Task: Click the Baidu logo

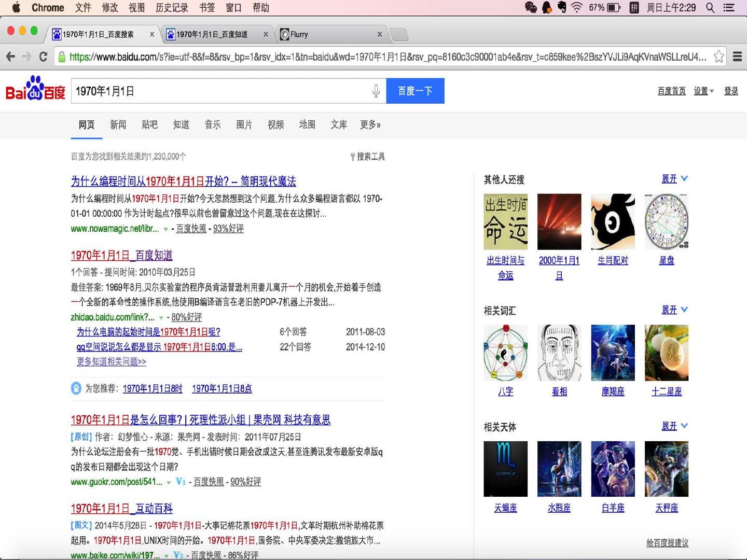Action: point(35,89)
